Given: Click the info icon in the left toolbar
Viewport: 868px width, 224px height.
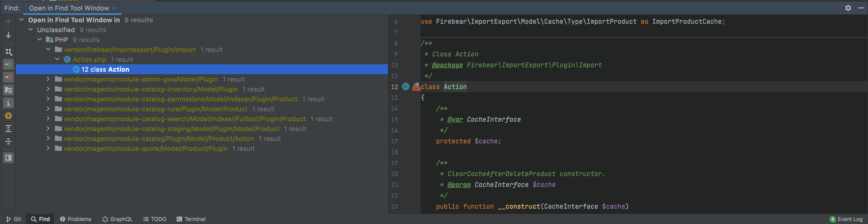Looking at the screenshot, I should [x=8, y=103].
